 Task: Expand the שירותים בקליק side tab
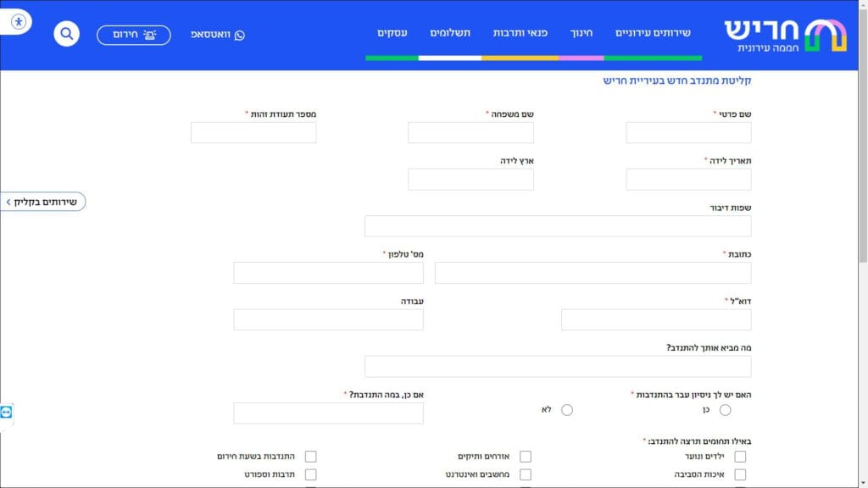point(43,202)
